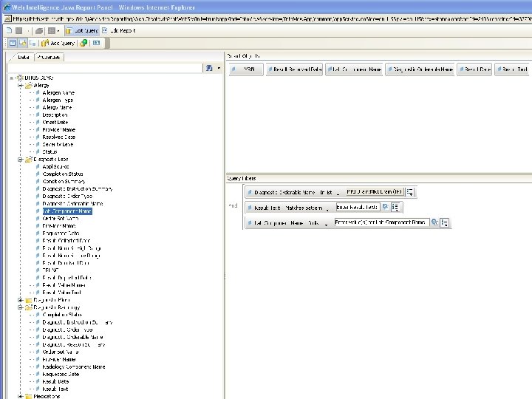The width and height of the screenshot is (532, 399).
Task: Open the search options dropdown arrow
Action: (x=219, y=68)
